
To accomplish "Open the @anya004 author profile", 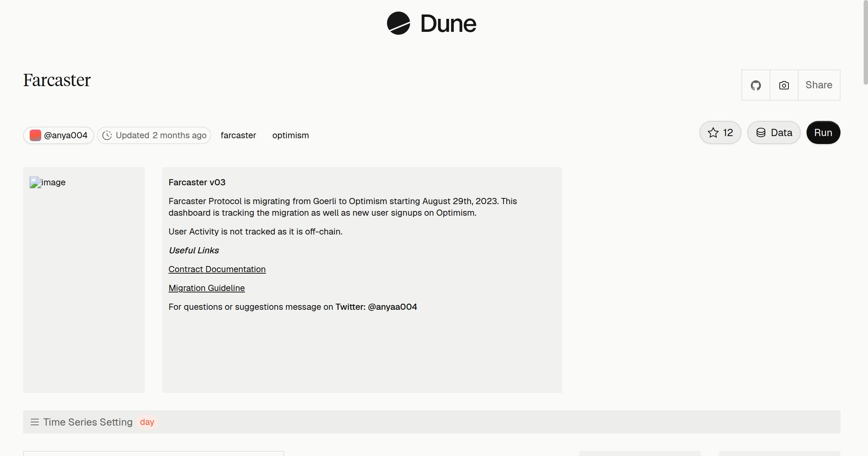I will tap(59, 135).
